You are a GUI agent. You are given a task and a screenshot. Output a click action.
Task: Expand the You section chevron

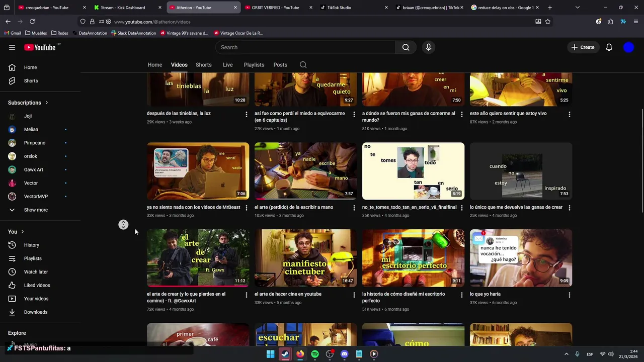point(22,232)
